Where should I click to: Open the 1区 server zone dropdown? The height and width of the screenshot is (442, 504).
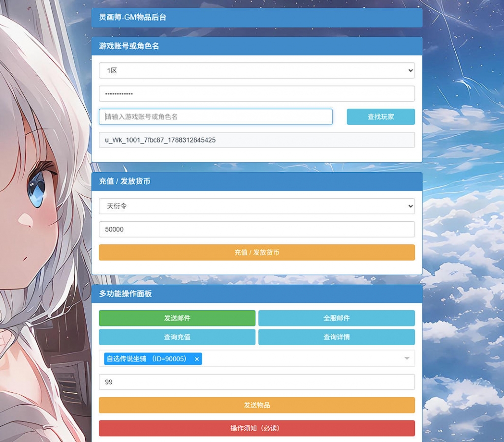256,71
